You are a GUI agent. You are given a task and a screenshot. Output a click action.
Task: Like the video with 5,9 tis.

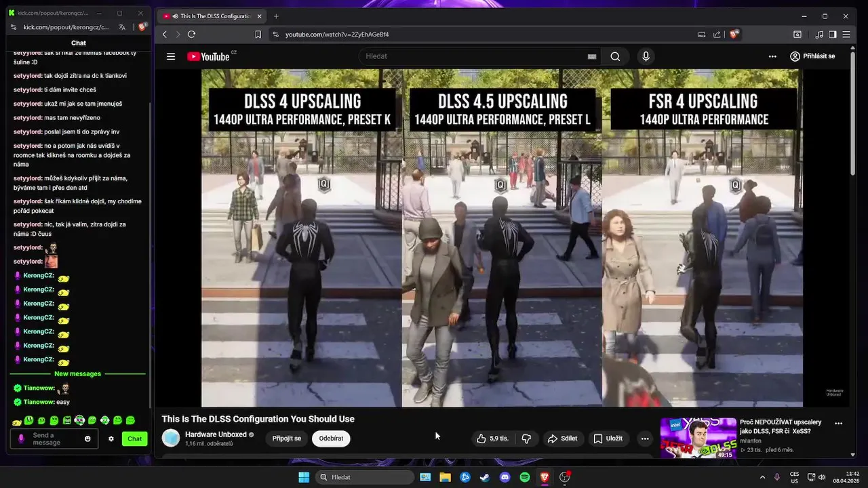click(492, 439)
